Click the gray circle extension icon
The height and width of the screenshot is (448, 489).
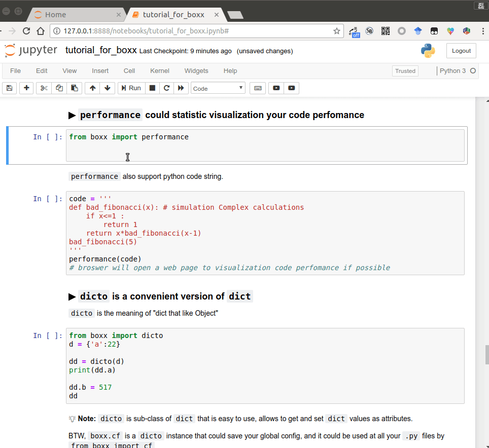402,31
